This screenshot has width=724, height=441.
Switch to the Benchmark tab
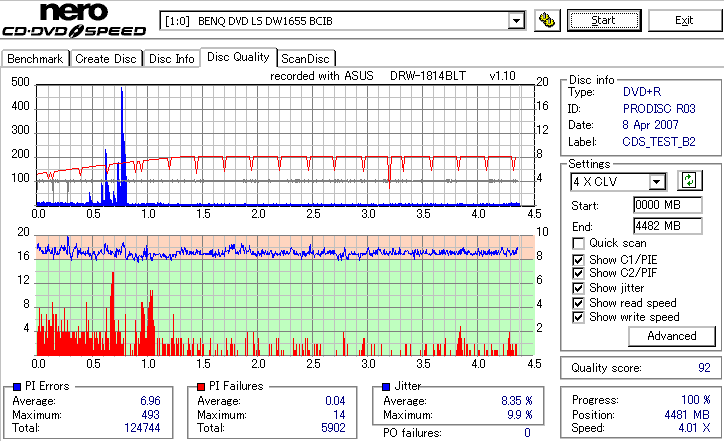click(35, 59)
